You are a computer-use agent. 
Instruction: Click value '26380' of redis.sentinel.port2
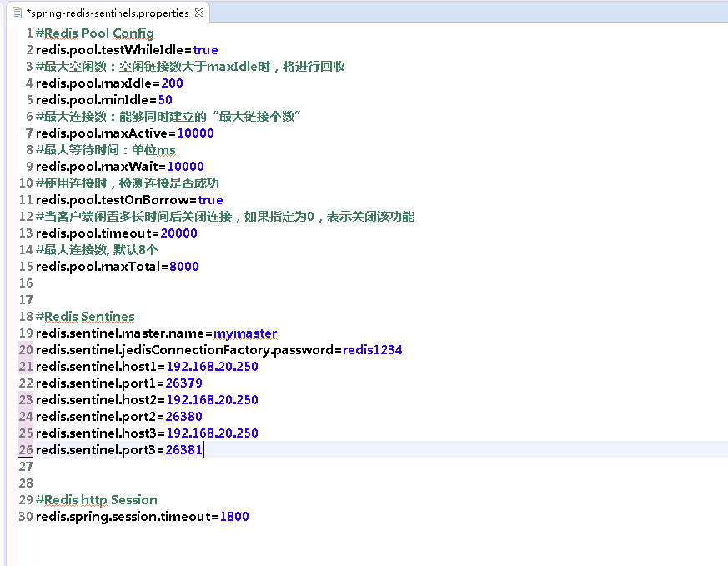183,417
